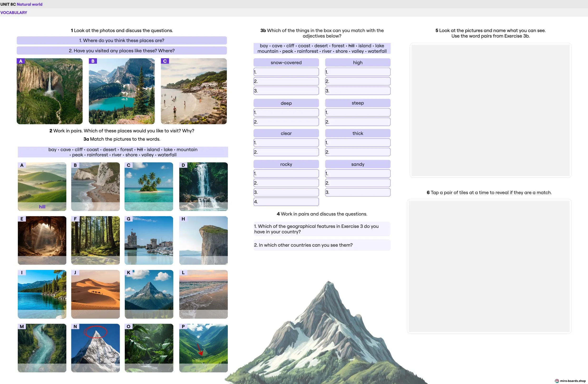Select the Exercise 4 question about other countries
This screenshot has height=384, width=588.
[x=322, y=245]
